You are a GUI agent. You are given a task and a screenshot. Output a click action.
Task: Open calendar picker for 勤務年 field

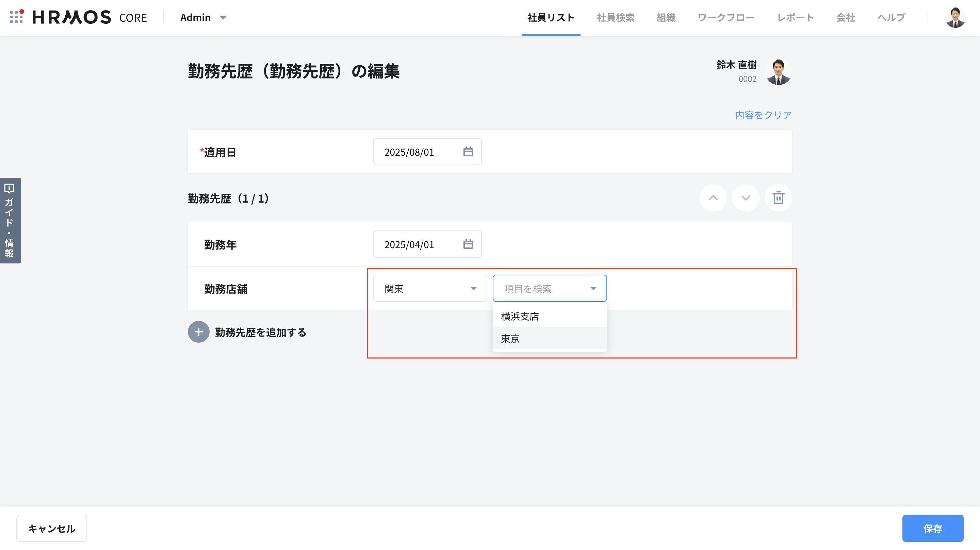point(468,244)
